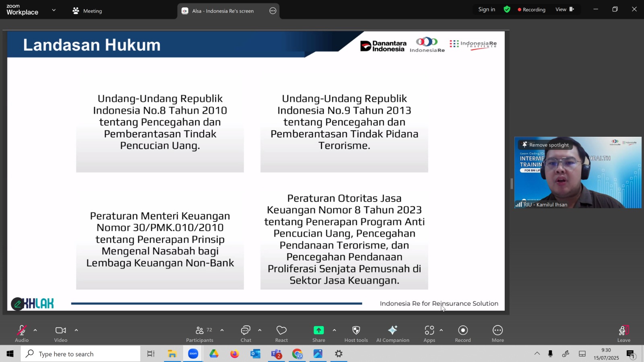Expand the Audio options caret
This screenshot has height=362, width=644.
(x=35, y=330)
